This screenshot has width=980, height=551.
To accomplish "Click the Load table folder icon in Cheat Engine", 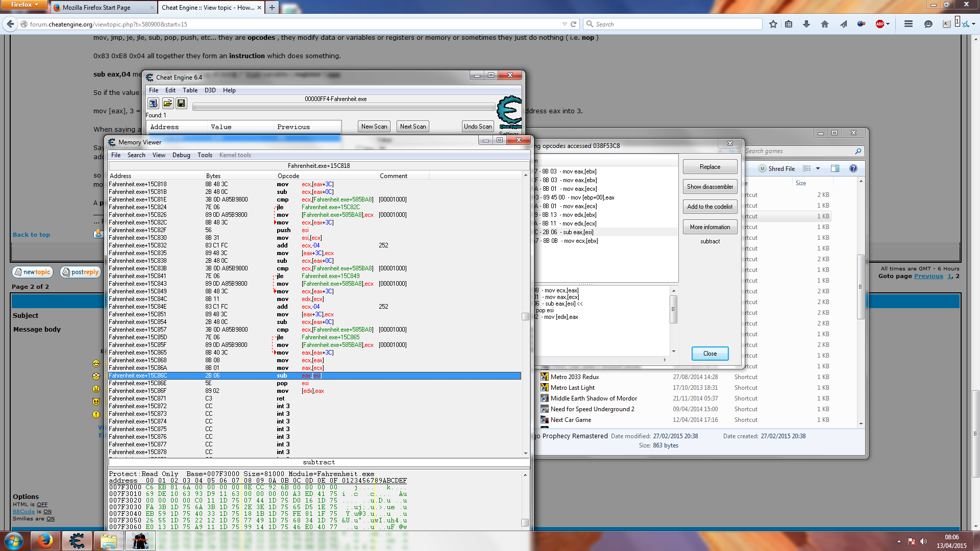I will point(167,104).
